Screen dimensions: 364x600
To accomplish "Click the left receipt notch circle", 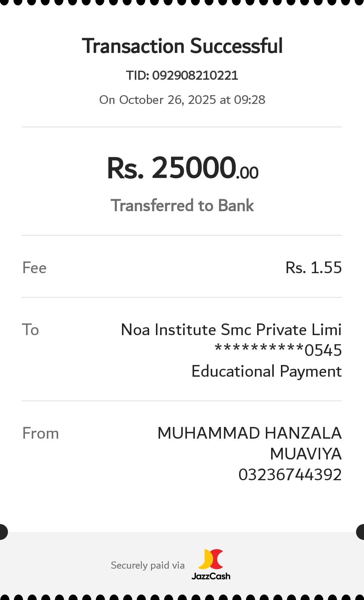I will point(3,532).
